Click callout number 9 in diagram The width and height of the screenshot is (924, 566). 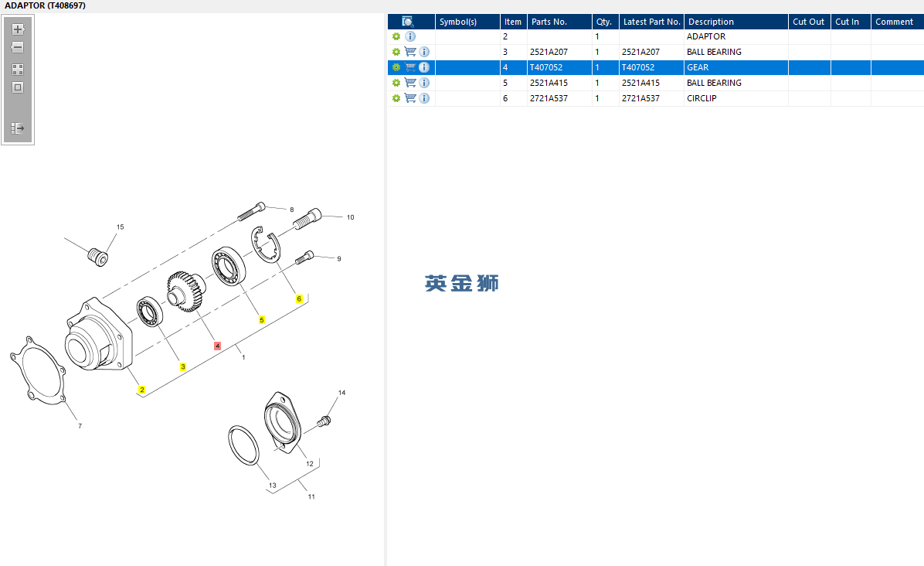click(339, 259)
